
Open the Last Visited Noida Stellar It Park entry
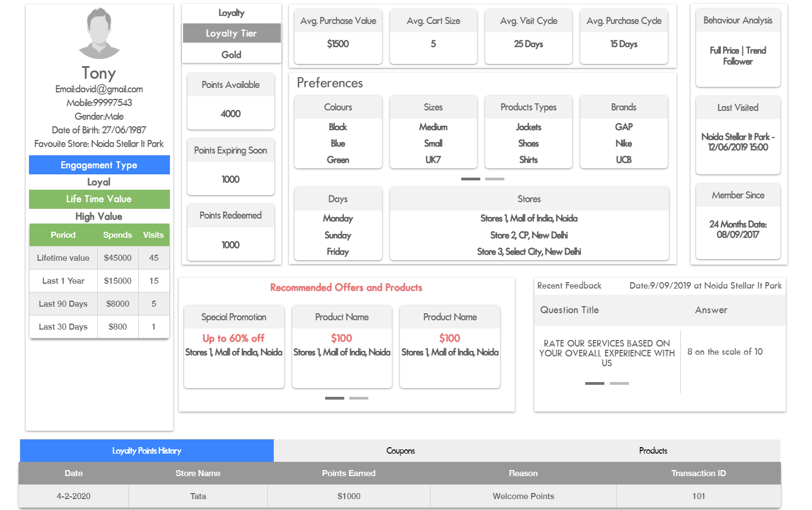click(x=738, y=136)
